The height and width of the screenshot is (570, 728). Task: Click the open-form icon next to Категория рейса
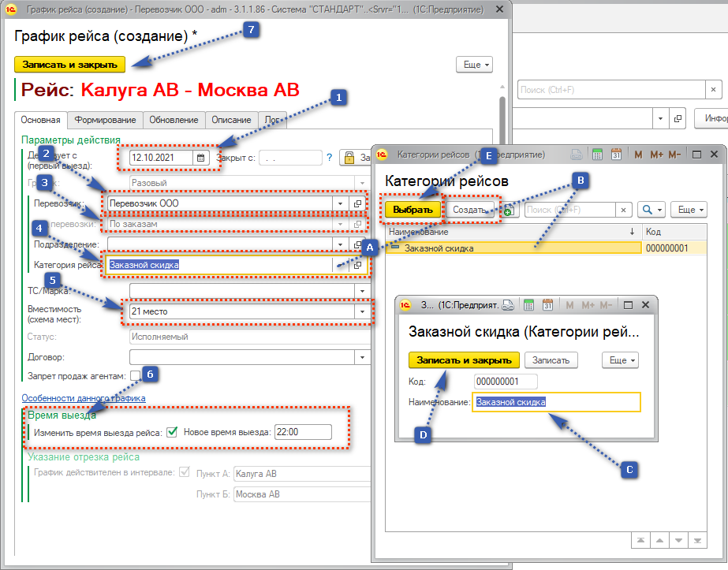(x=357, y=265)
